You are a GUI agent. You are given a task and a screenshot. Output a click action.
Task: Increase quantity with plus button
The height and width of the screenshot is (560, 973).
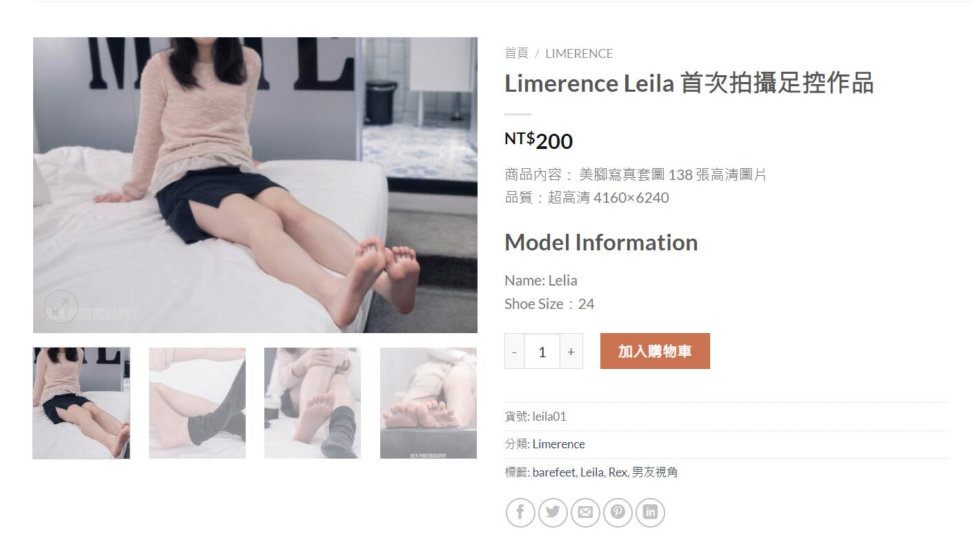click(x=571, y=352)
